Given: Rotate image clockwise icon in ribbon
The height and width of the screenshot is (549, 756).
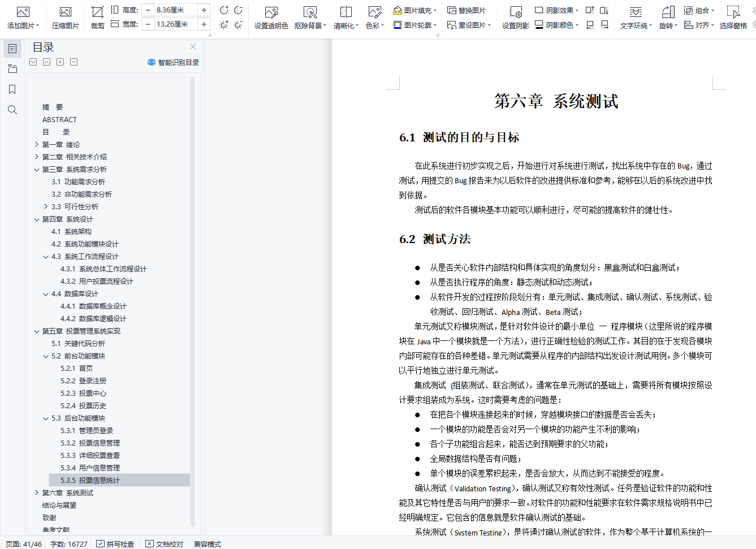Looking at the screenshot, I should tap(238, 10).
